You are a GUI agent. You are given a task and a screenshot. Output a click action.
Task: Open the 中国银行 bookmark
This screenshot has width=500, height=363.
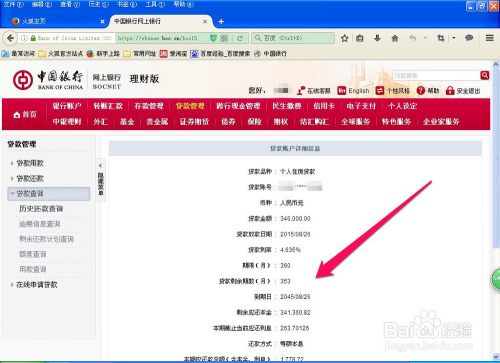[x=270, y=54]
